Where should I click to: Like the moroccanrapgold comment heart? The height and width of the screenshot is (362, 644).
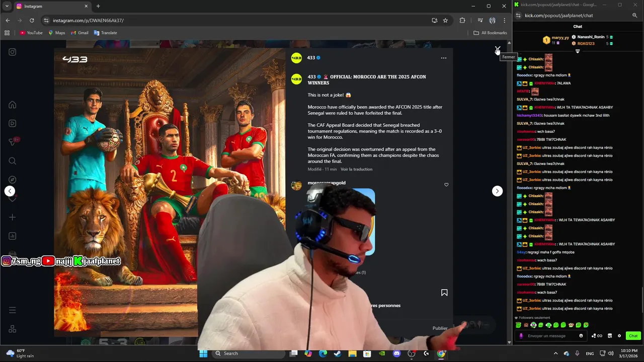click(446, 185)
